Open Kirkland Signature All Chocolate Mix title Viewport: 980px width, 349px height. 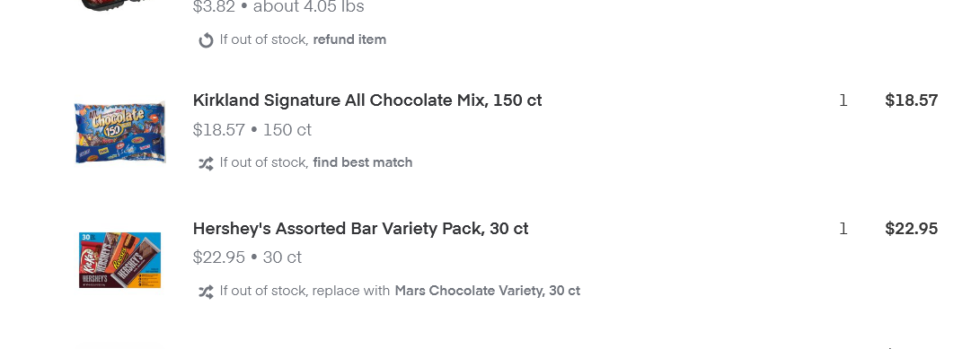click(x=367, y=100)
